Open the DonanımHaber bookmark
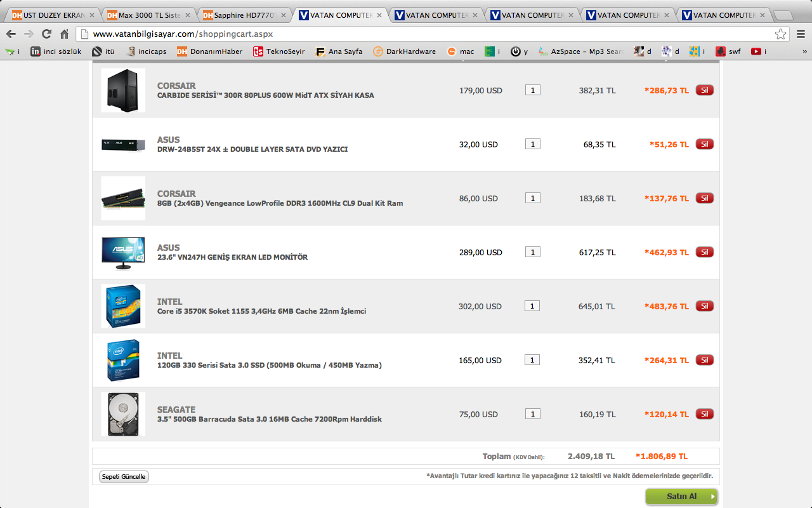The image size is (812, 508). (209, 51)
